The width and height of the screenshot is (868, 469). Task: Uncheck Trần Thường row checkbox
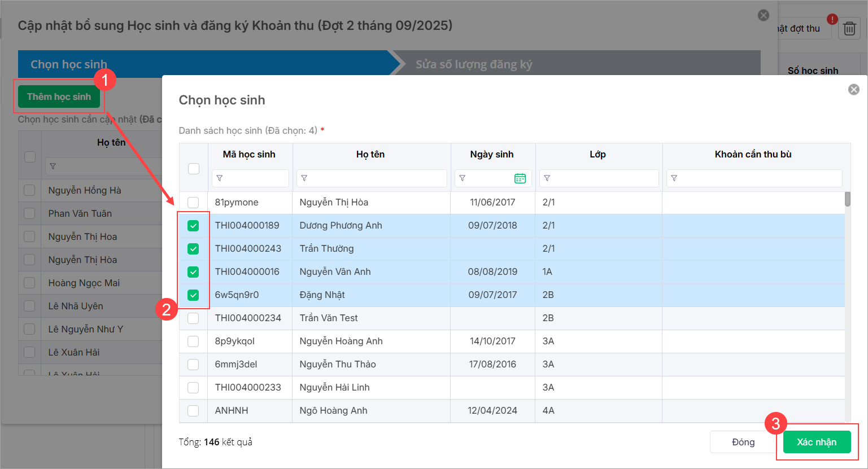[x=193, y=249]
